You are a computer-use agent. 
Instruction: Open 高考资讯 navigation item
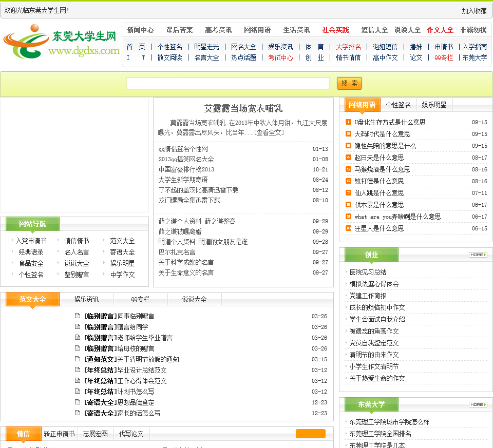coord(219,30)
